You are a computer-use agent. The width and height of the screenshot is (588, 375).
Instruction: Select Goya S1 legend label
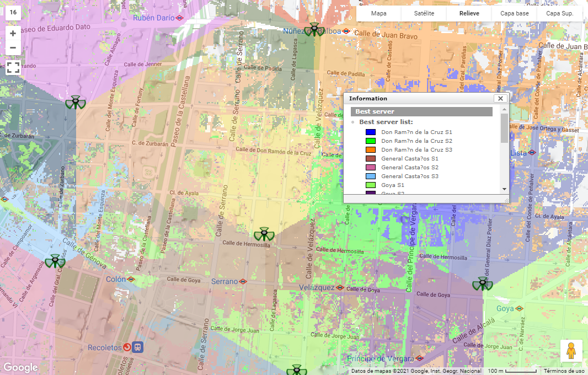(393, 185)
